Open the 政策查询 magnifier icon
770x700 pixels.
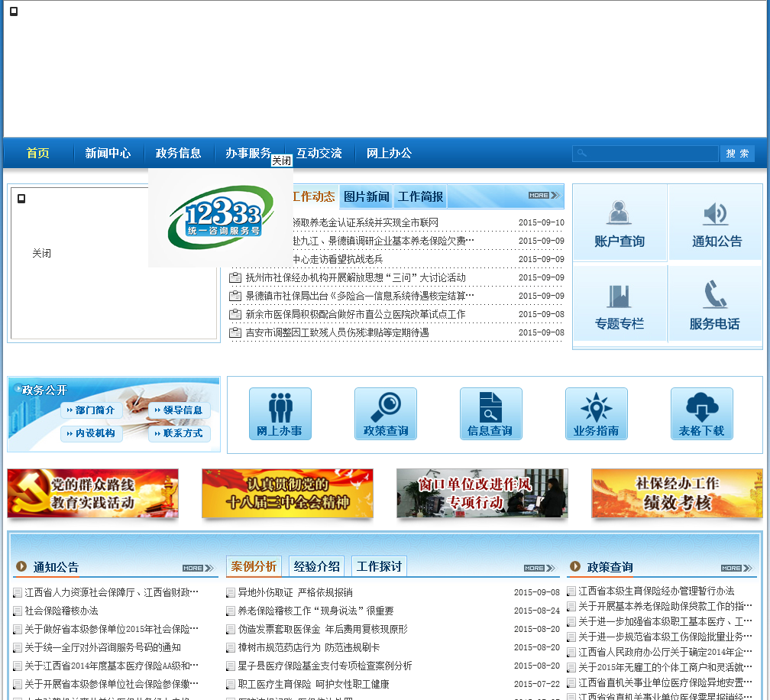pyautogui.click(x=386, y=413)
